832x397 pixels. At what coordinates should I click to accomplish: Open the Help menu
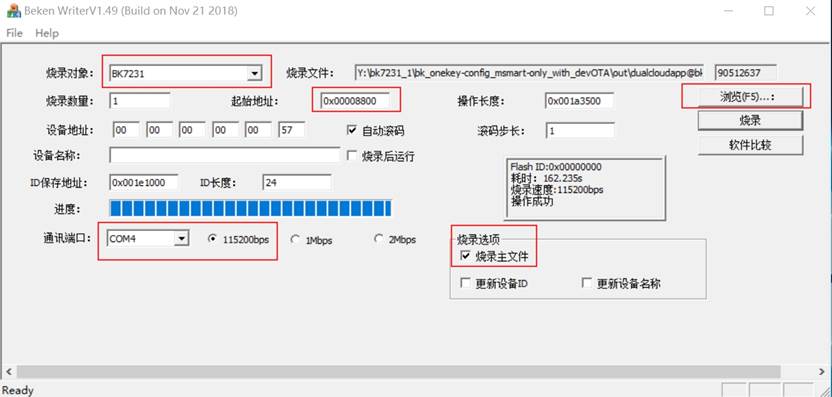[47, 33]
